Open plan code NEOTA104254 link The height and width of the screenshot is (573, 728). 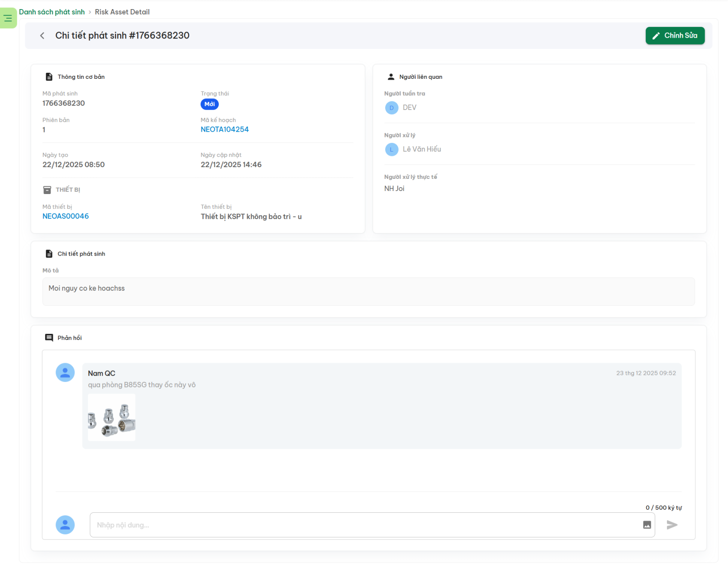pos(224,129)
